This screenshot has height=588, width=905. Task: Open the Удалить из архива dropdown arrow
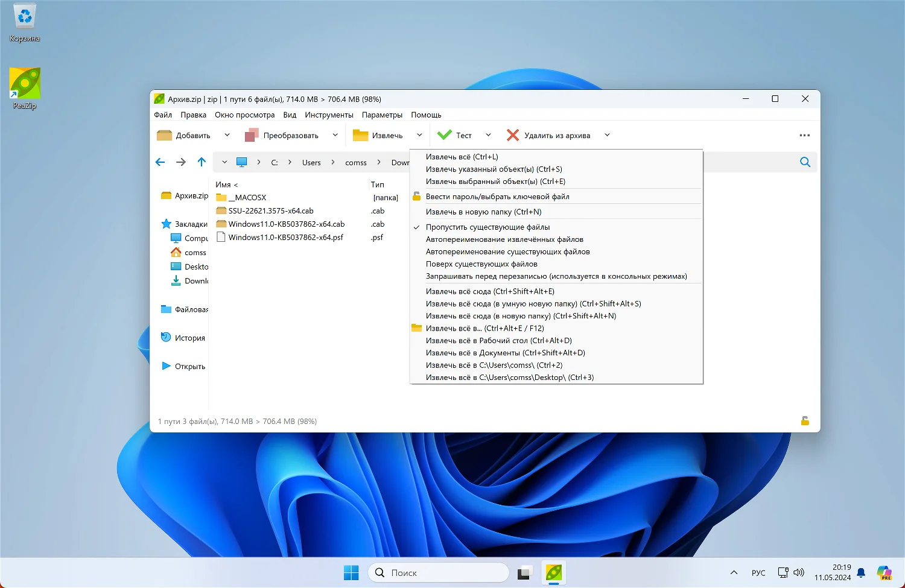click(x=607, y=135)
